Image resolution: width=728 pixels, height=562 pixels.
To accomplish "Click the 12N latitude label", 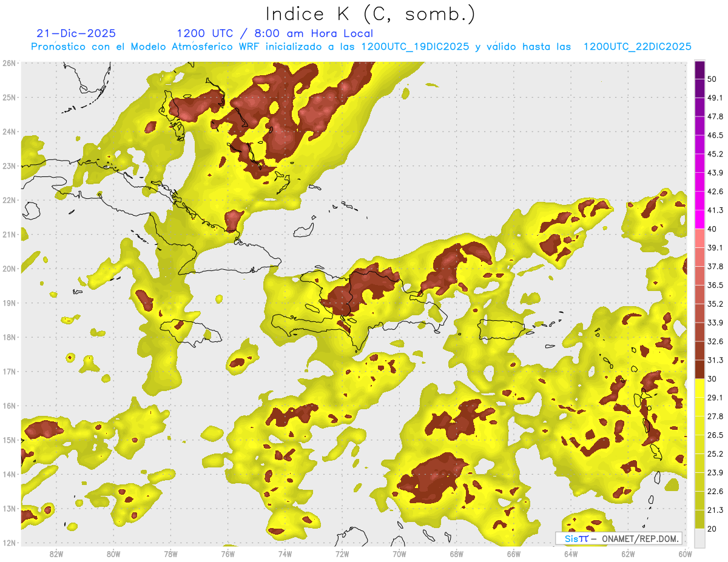I will tap(8, 543).
